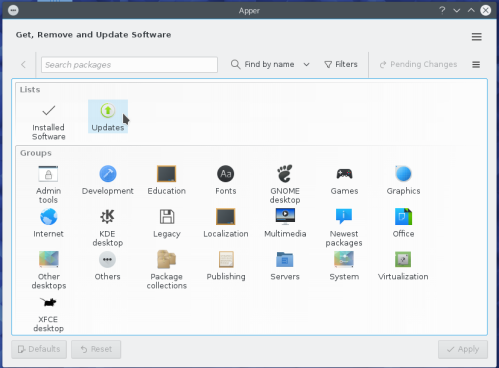Image resolution: width=499 pixels, height=368 pixels.
Task: Click the Find by name search button
Action: [x=263, y=64]
